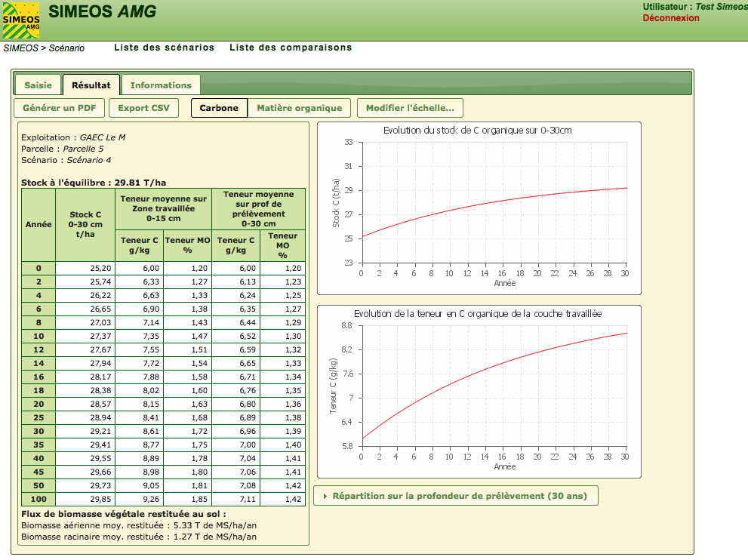
Task: Click Scénario 4 text
Action: coord(66,160)
